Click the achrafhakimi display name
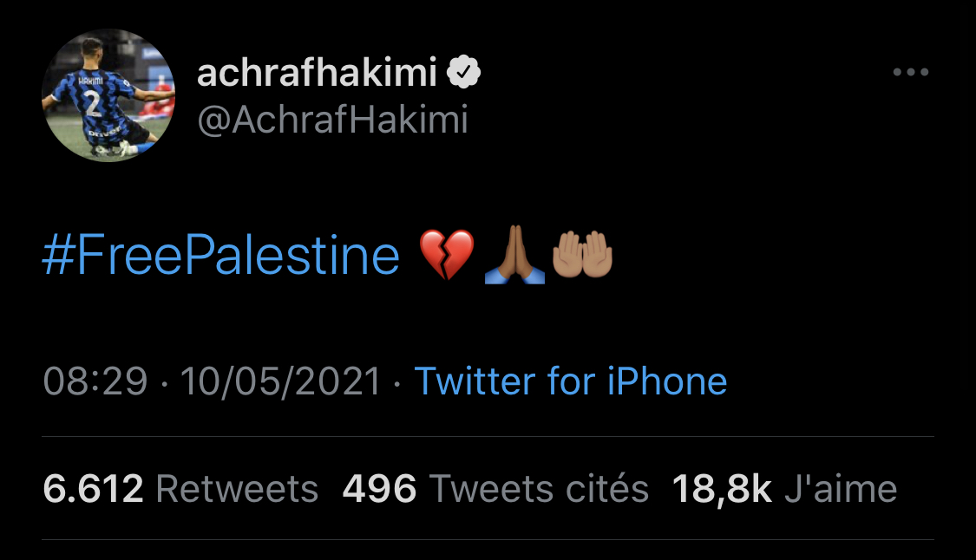The height and width of the screenshot is (560, 976). click(x=318, y=75)
